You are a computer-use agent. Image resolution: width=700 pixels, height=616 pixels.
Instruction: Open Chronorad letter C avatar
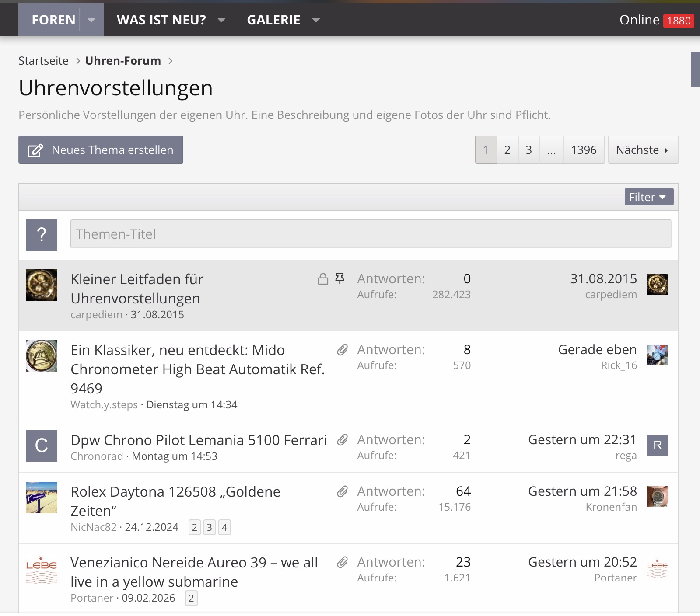[42, 446]
